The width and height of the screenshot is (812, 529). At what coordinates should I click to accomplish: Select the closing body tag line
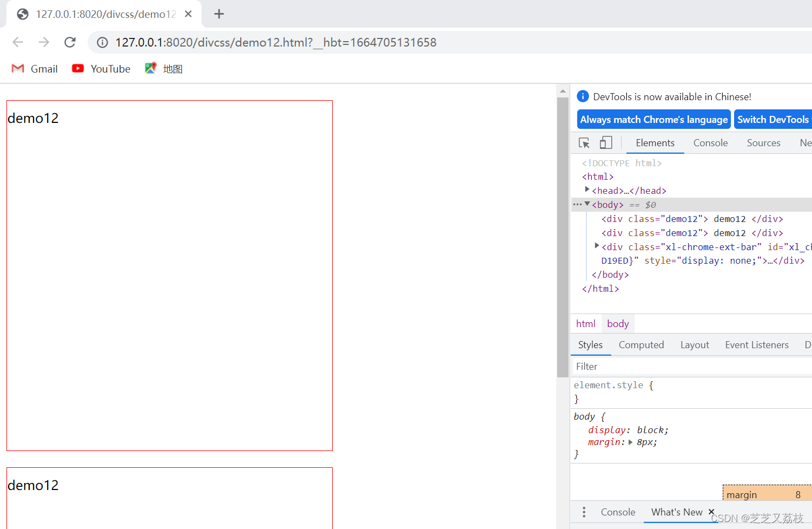click(610, 275)
